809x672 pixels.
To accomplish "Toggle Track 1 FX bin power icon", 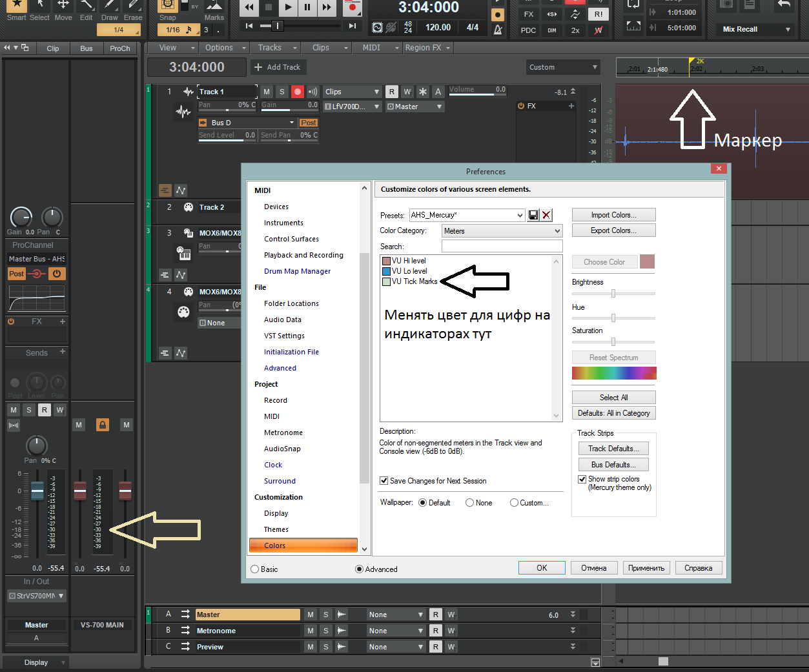I will [521, 106].
